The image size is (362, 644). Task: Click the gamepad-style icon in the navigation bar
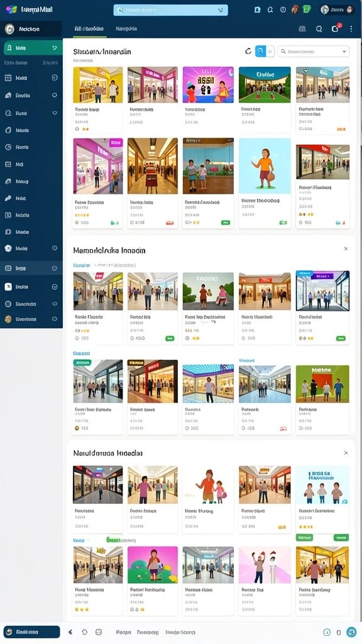[x=302, y=29]
